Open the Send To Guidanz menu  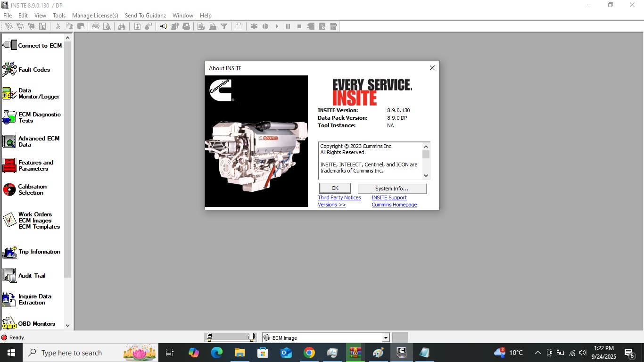[x=145, y=15]
